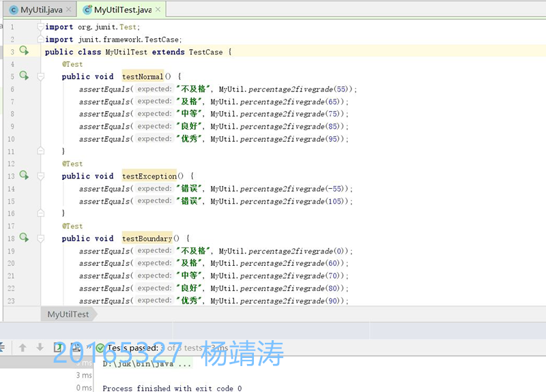
Task: Close the MyUtil.java tab
Action: click(x=69, y=10)
